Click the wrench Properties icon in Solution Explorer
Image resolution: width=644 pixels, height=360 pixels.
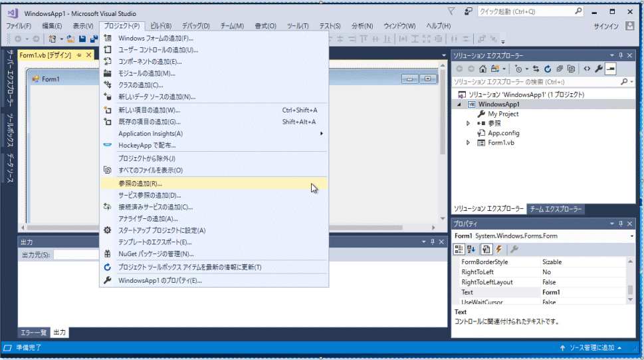[599, 69]
